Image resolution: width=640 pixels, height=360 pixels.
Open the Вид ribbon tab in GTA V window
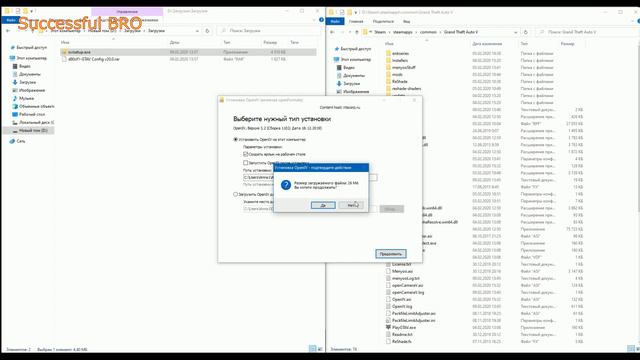pos(407,21)
